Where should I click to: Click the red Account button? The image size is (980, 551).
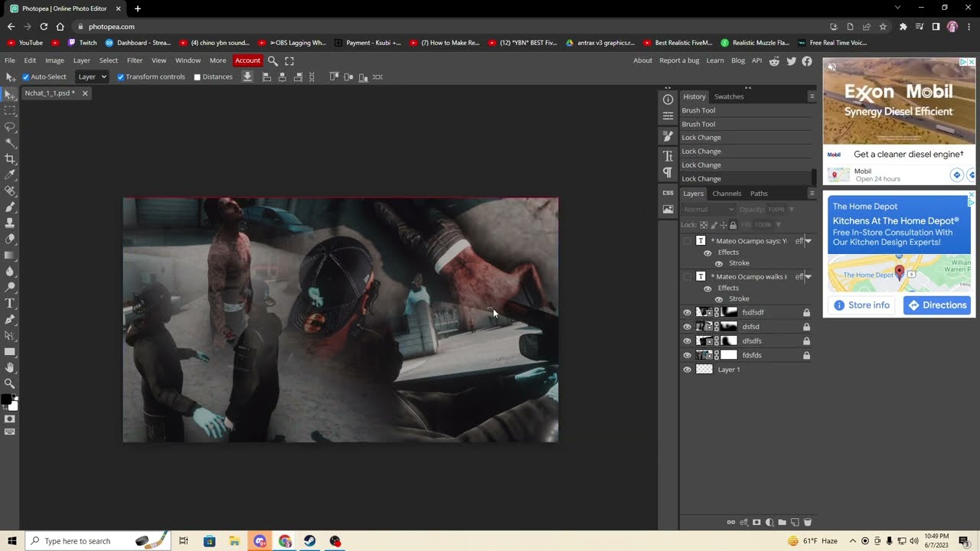[x=247, y=60]
